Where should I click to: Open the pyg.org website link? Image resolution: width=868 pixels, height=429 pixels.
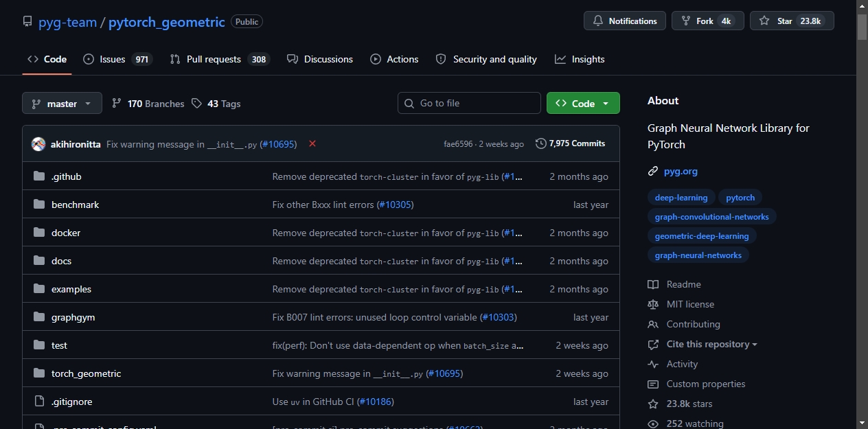click(681, 172)
